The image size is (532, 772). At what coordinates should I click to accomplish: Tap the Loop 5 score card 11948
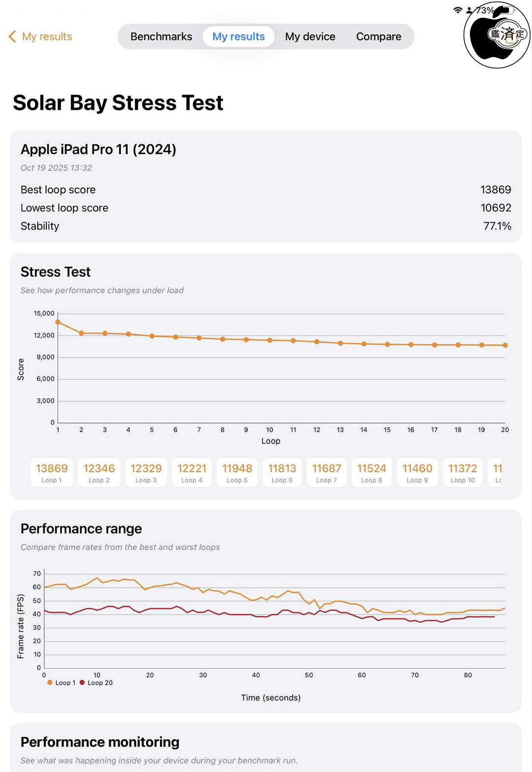pos(237,472)
